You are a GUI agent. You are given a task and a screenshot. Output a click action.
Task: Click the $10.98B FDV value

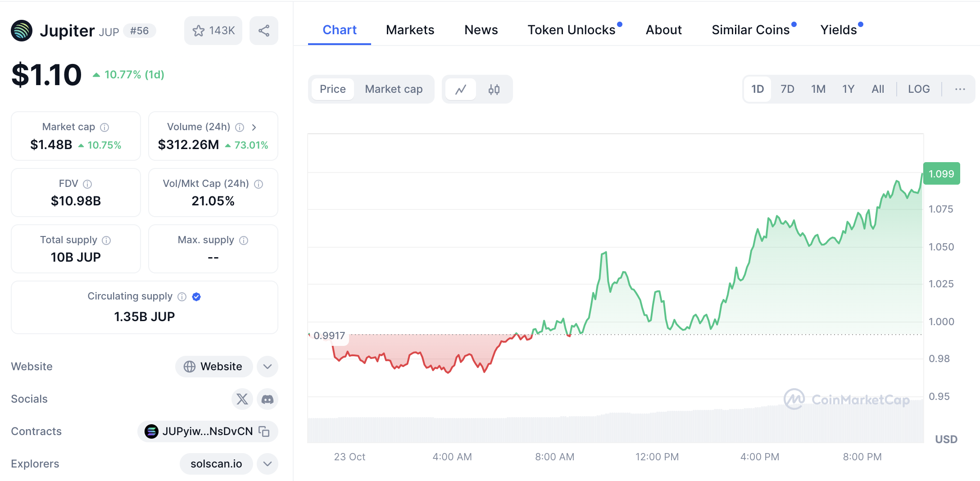click(76, 201)
